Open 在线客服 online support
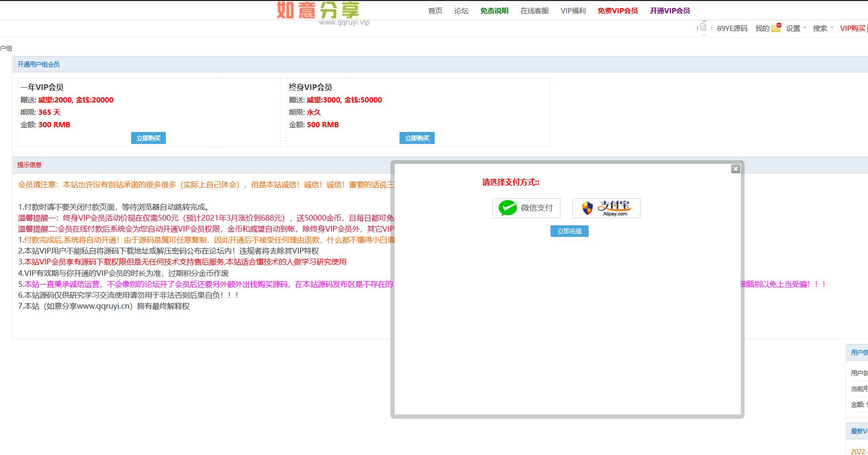Screen dimensions: 868x455 pos(535,10)
